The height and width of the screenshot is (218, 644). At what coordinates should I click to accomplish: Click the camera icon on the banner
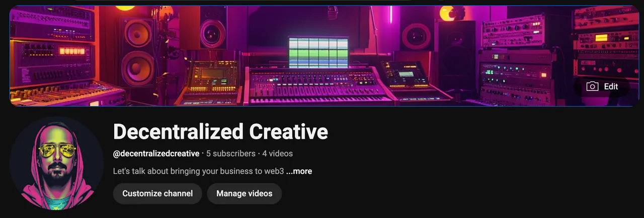592,86
